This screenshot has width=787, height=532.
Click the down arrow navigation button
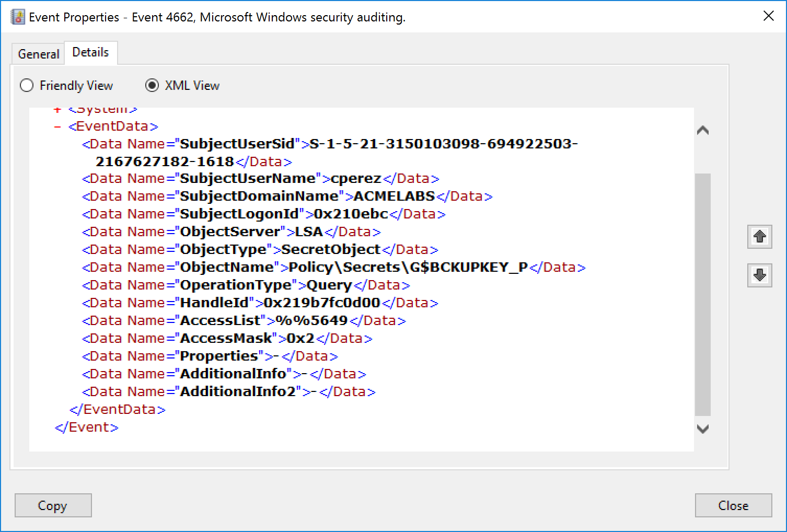(x=759, y=275)
